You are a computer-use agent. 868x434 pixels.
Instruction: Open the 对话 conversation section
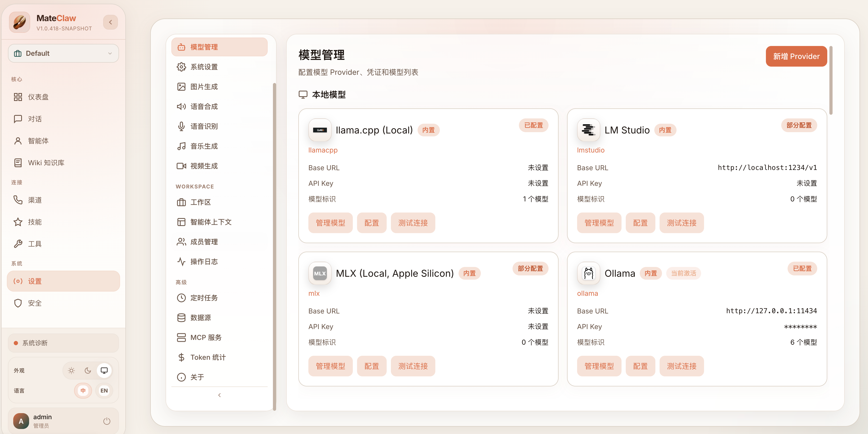[35, 119]
